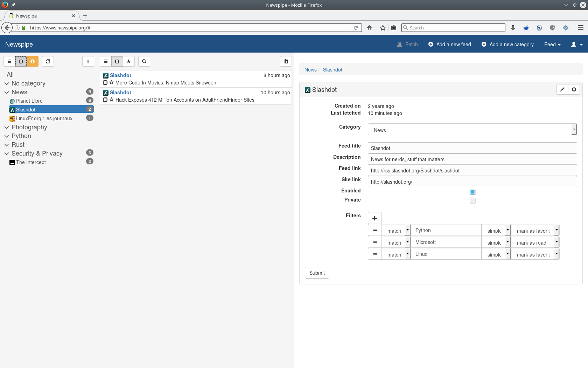Open Firefox downloads arrow
588x368 pixels.
pyautogui.click(x=513, y=28)
